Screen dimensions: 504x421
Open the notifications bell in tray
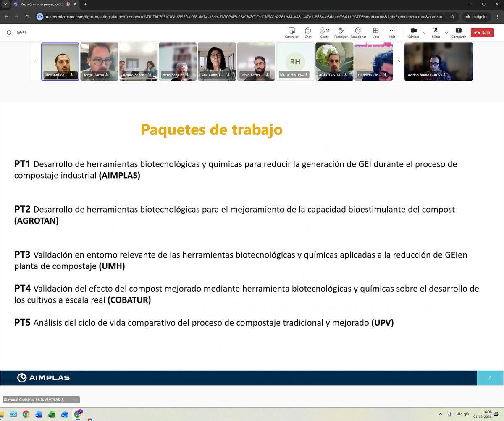pos(496,414)
